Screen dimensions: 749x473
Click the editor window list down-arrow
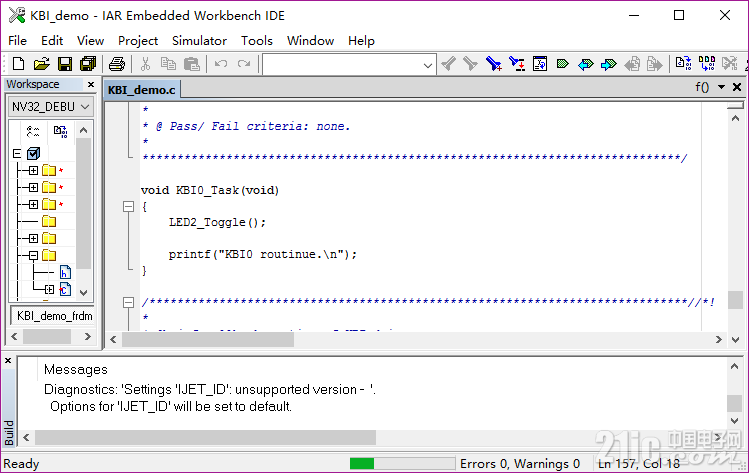(x=721, y=87)
